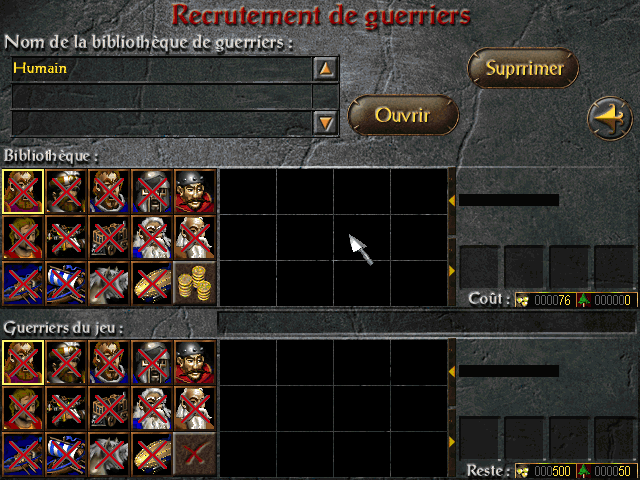Click left arrow beside the Bibliothèque grid

pos(452,201)
